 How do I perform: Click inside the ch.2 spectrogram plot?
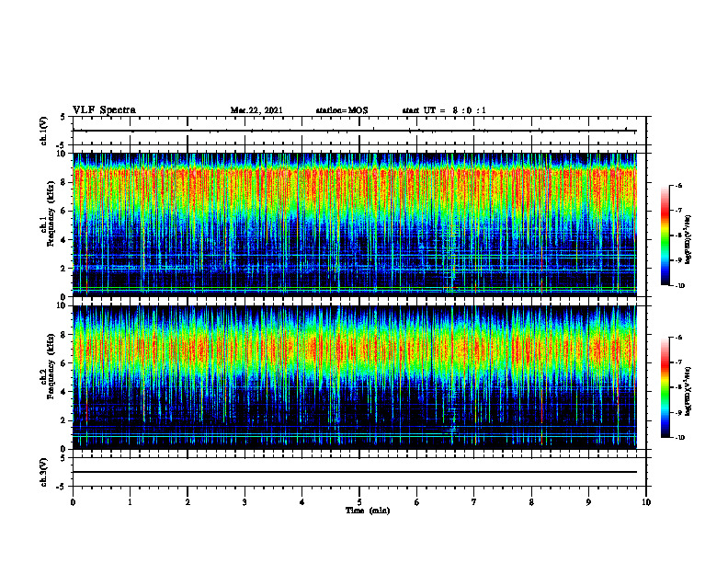(355, 377)
